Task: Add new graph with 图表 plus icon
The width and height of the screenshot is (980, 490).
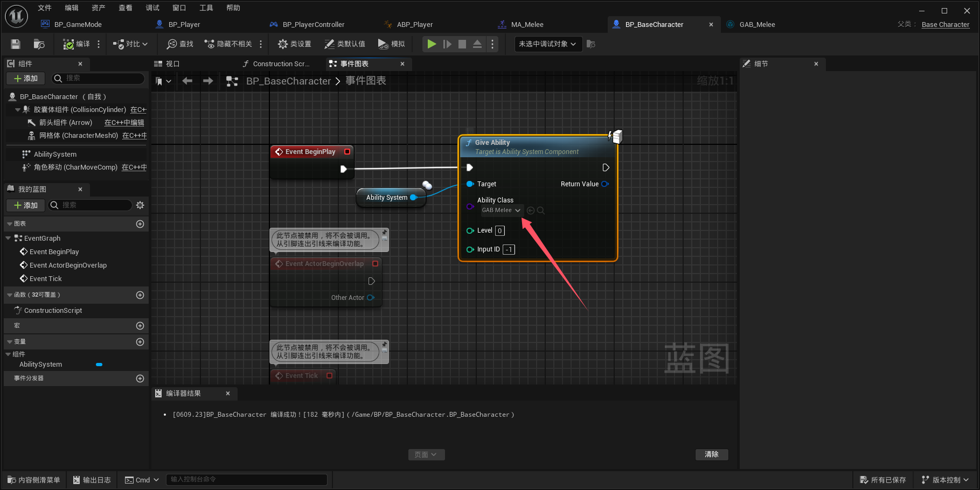Action: click(140, 224)
